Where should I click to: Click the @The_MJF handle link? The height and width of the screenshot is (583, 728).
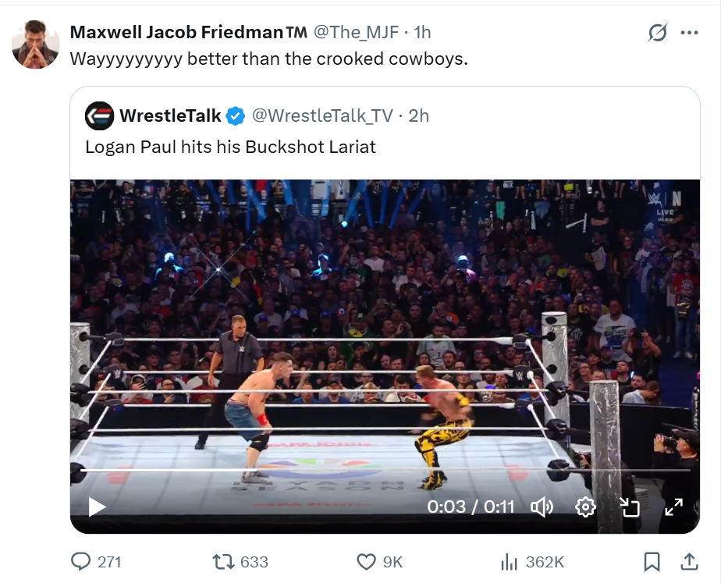click(x=356, y=33)
